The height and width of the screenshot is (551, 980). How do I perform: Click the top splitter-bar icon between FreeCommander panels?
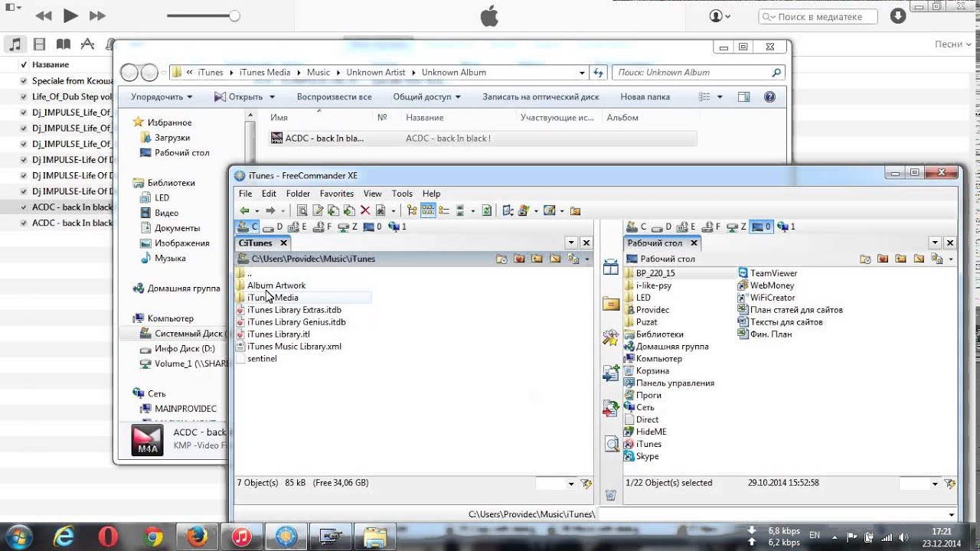(611, 267)
